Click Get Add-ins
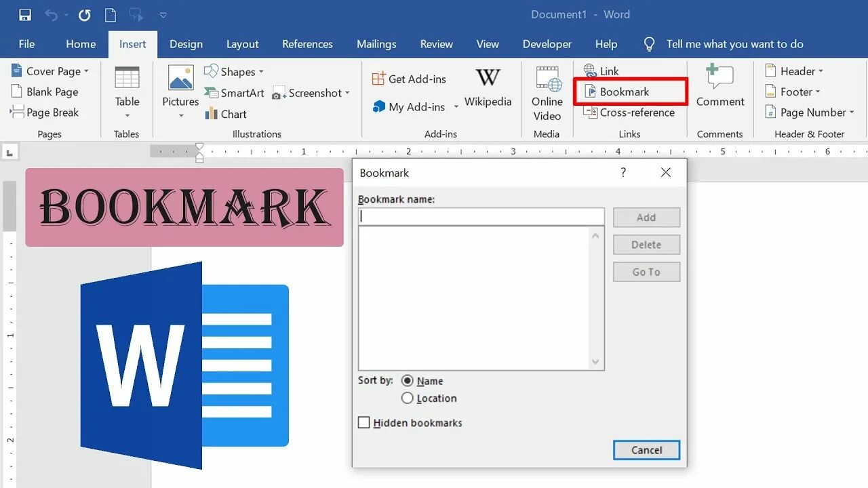Screen dimensions: 868x488 [x=409, y=79]
